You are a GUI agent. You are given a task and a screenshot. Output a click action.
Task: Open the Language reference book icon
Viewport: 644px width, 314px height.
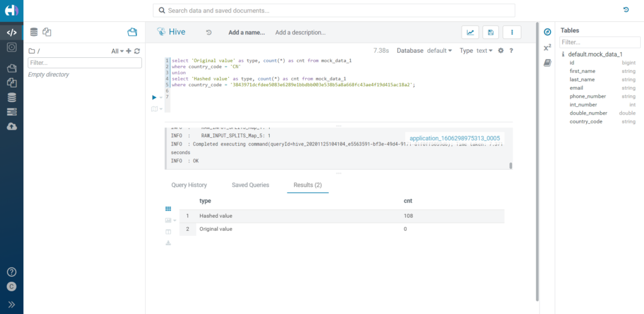(x=547, y=63)
